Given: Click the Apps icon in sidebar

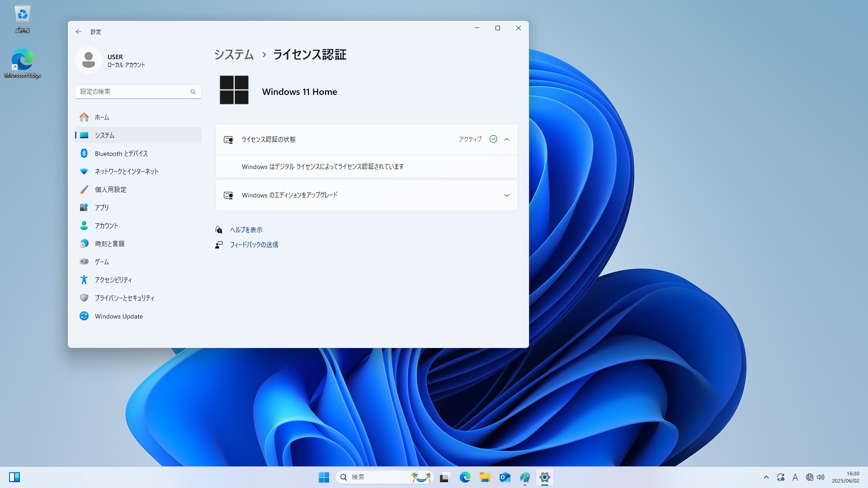Looking at the screenshot, I should point(84,207).
